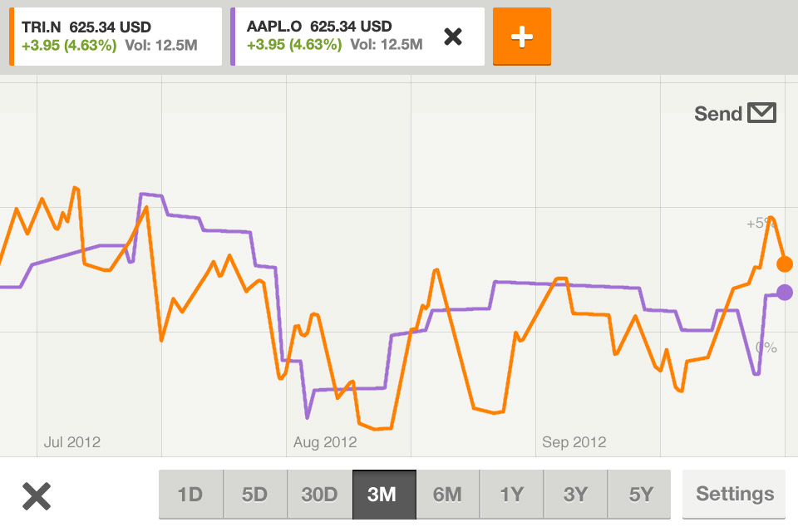Click the Sep 2012 axis label
Screen dimensions: 798x532
(574, 442)
